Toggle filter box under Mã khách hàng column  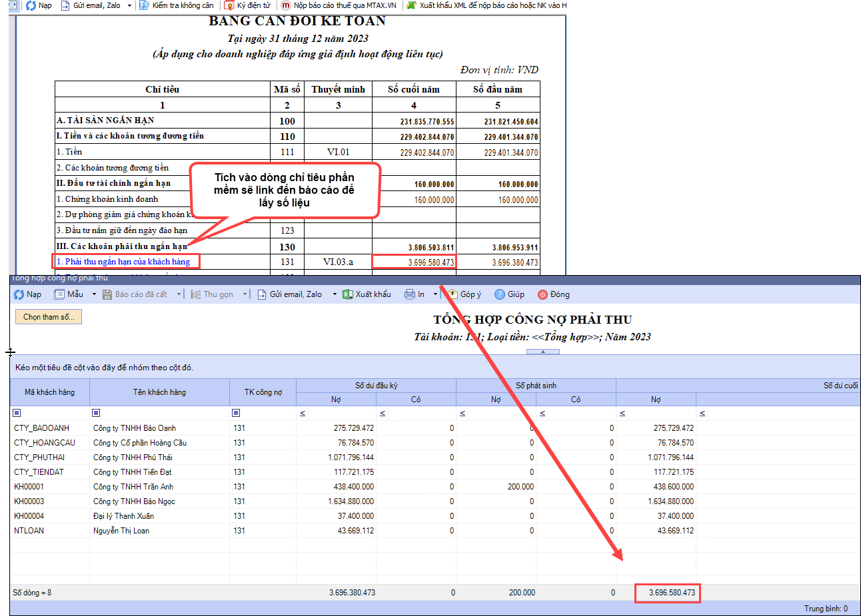tap(17, 413)
